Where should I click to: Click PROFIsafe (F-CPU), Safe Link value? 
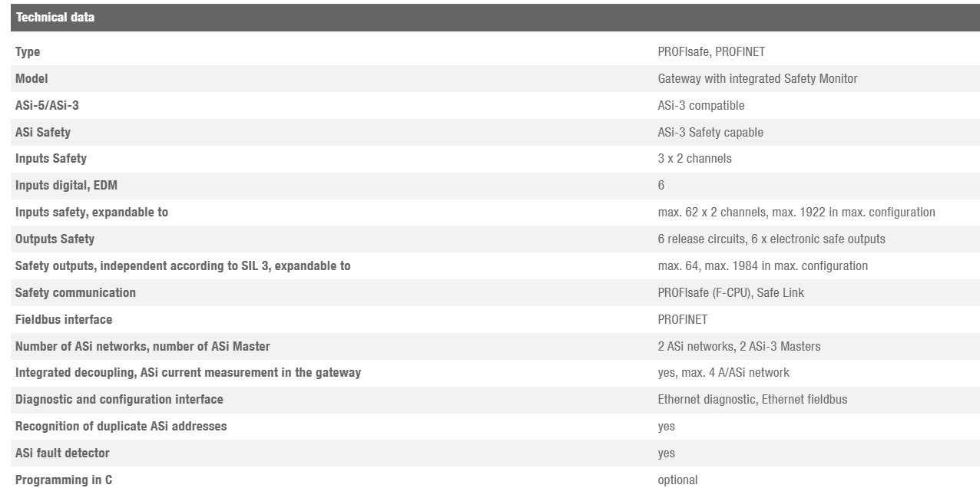(731, 293)
